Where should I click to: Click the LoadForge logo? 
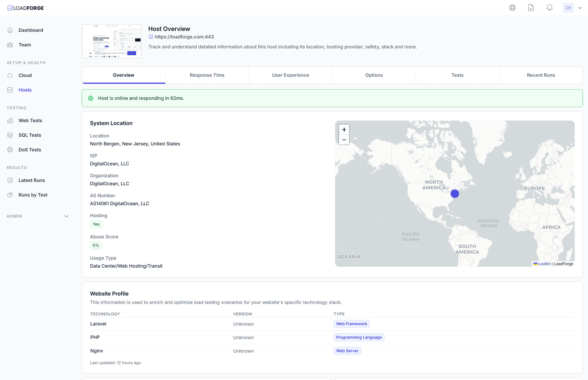pos(25,8)
